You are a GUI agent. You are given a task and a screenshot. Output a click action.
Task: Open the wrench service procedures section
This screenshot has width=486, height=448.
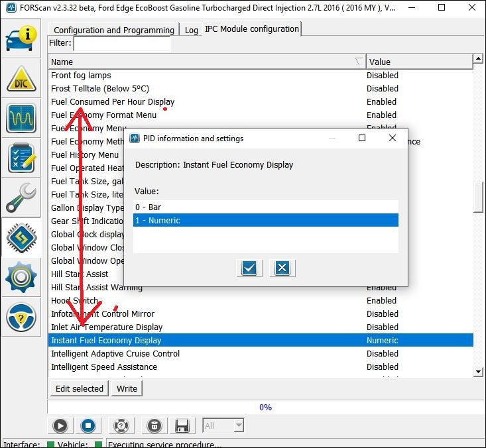tap(21, 197)
